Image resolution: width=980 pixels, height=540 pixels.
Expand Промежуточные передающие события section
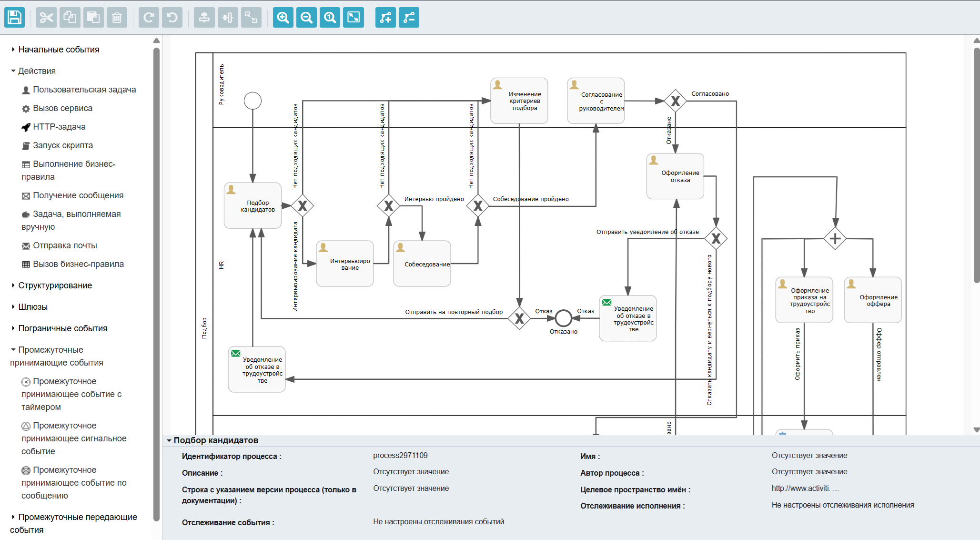coord(74,523)
